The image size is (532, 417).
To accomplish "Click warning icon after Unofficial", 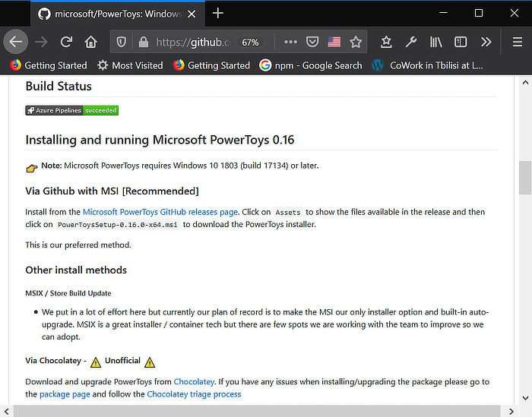I will click(x=150, y=362).
